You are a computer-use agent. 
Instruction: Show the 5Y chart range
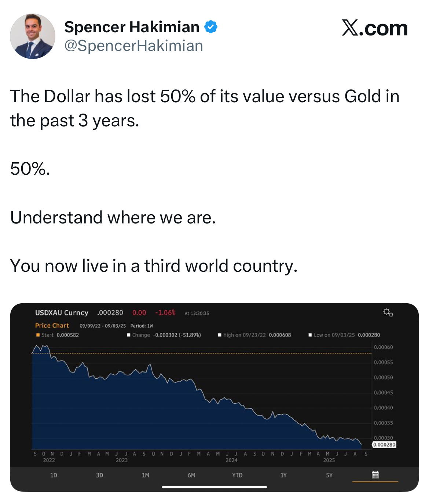(x=329, y=475)
